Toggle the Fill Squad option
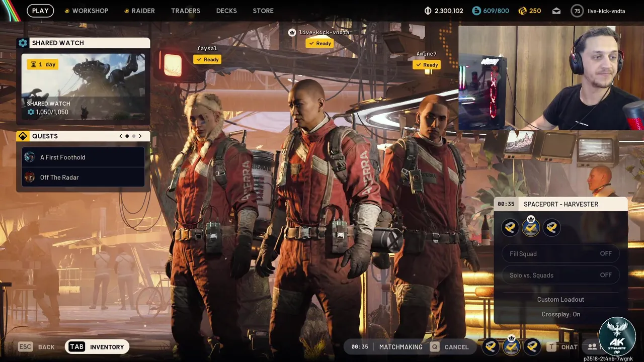644x362 pixels. (560, 254)
